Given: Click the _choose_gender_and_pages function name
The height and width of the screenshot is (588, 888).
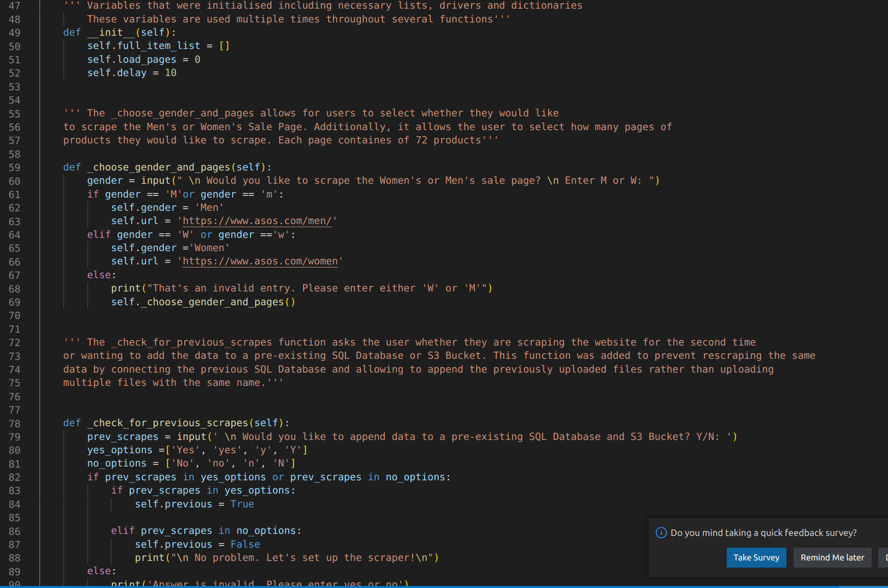Looking at the screenshot, I should [158, 167].
